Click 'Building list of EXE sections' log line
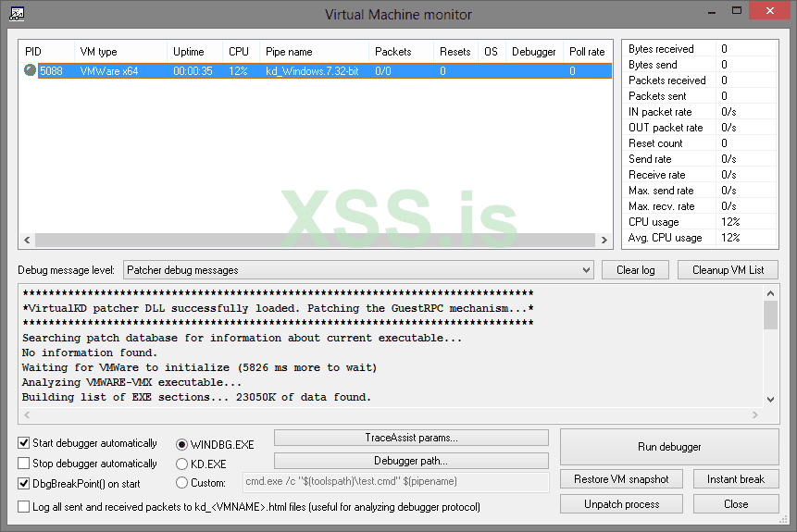 [x=196, y=397]
